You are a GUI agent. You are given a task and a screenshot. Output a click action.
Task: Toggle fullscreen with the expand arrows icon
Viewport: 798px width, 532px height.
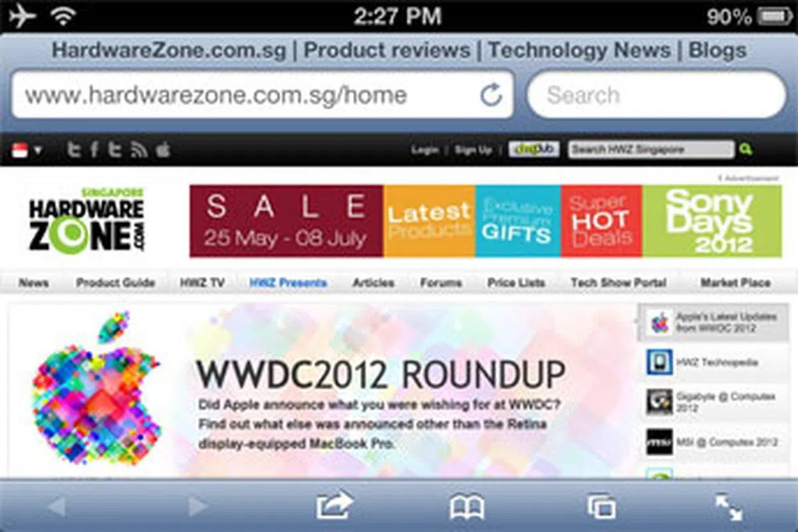(729, 507)
